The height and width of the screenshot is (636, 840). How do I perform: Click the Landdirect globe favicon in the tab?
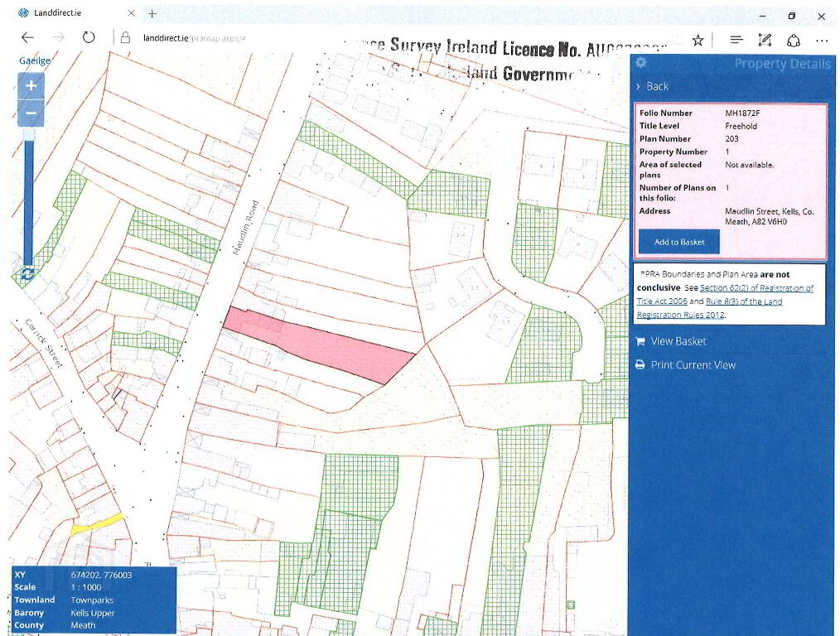tap(23, 13)
